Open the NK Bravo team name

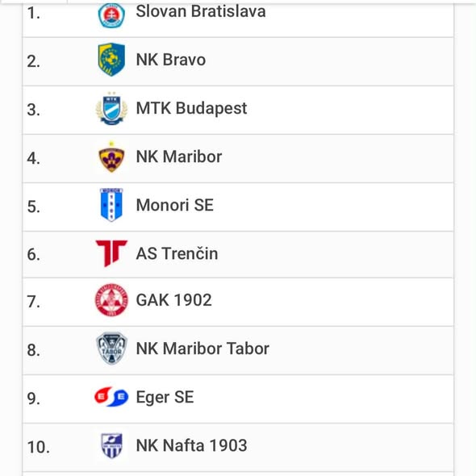click(x=171, y=60)
